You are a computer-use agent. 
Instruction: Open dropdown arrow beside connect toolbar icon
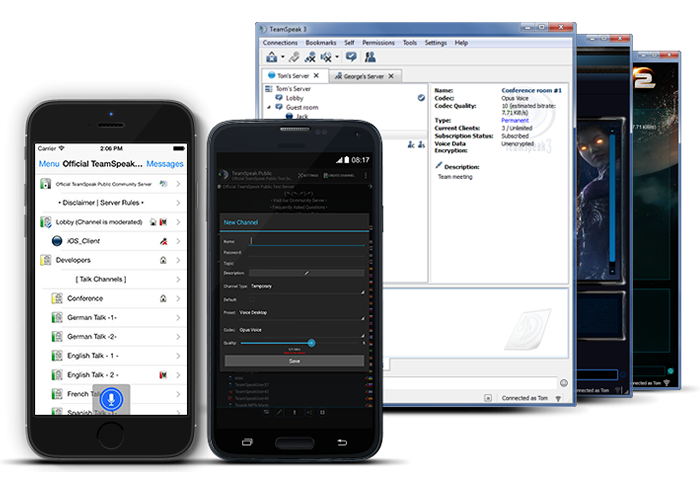coord(283,57)
